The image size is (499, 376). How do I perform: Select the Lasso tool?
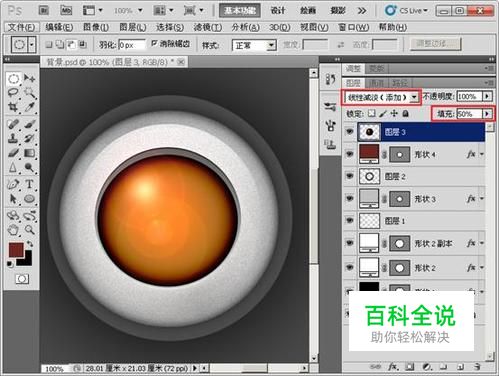pyautogui.click(x=13, y=93)
